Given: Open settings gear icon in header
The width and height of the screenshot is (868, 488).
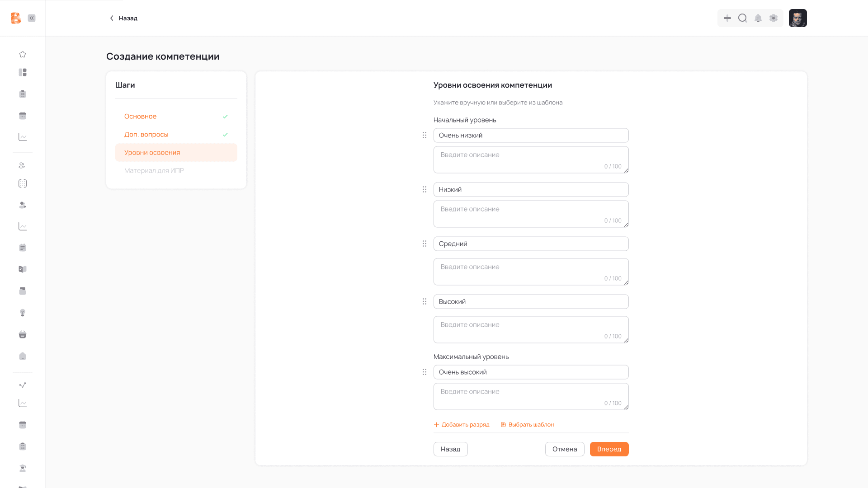Looking at the screenshot, I should pyautogui.click(x=774, y=18).
